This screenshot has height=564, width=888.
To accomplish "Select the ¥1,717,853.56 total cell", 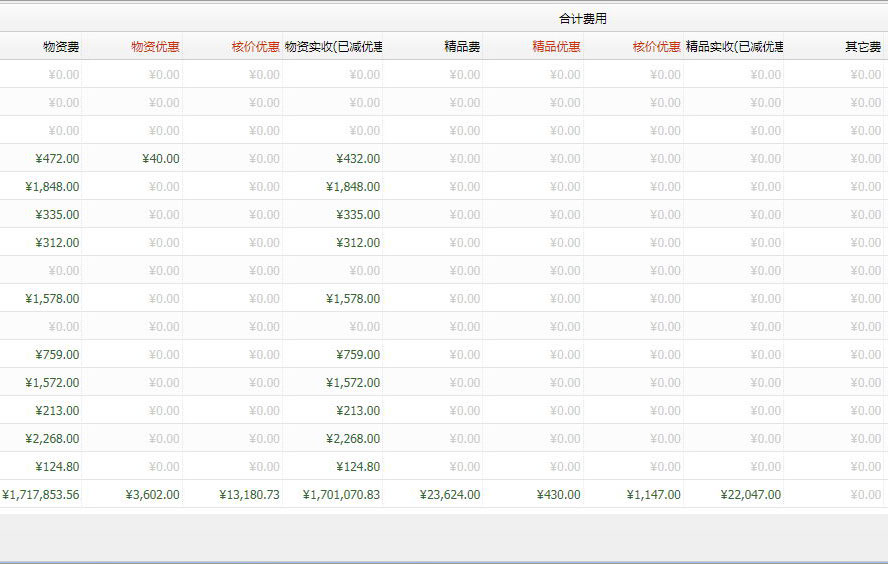I will (x=41, y=495).
